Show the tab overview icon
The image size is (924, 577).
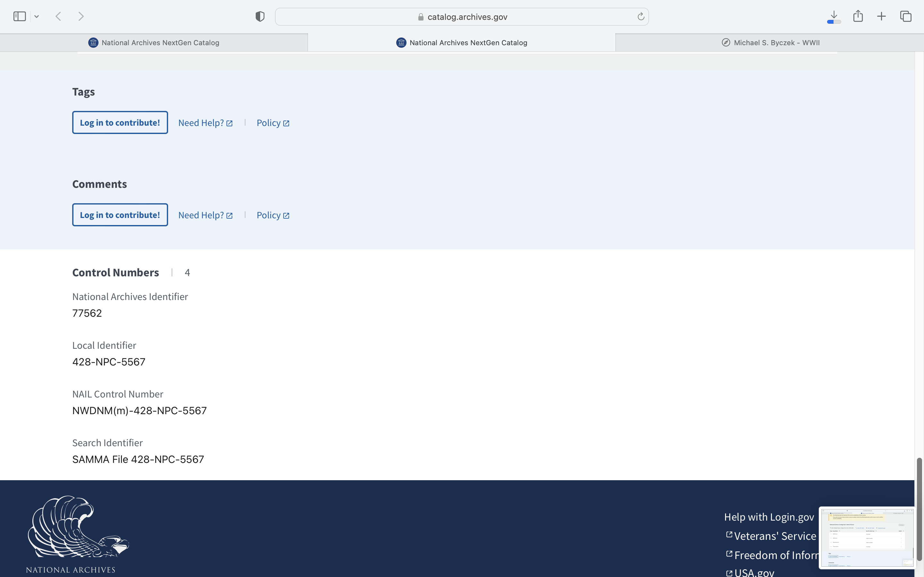[906, 16]
